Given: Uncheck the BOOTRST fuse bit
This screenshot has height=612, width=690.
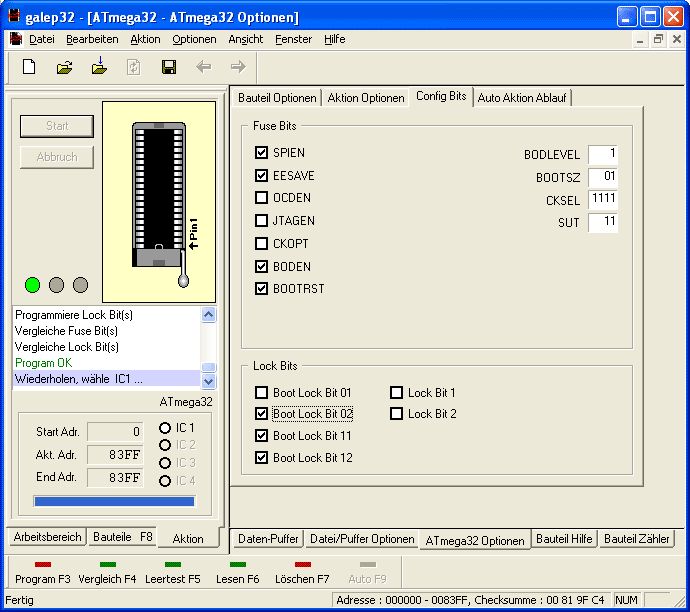Looking at the screenshot, I should (x=262, y=289).
